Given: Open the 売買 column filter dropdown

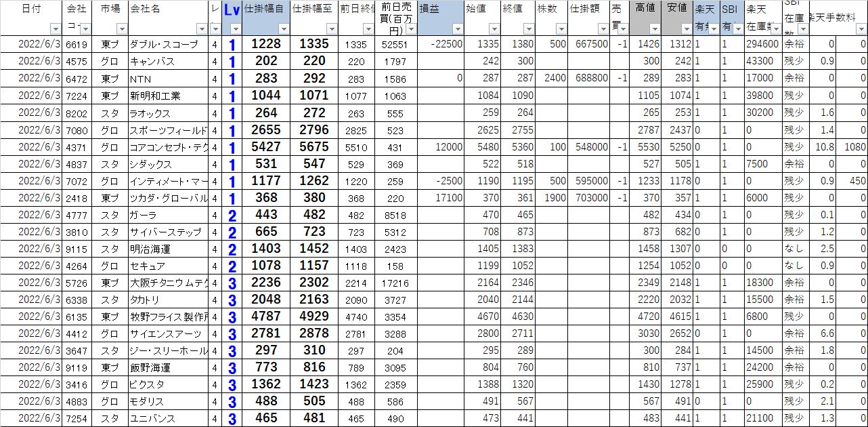Looking at the screenshot, I should click(623, 28).
